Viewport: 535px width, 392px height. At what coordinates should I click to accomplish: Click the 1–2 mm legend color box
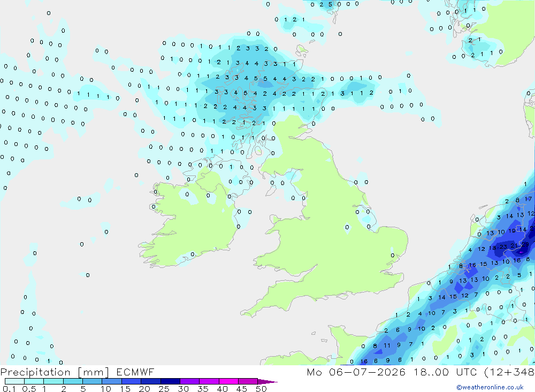coord(53,381)
